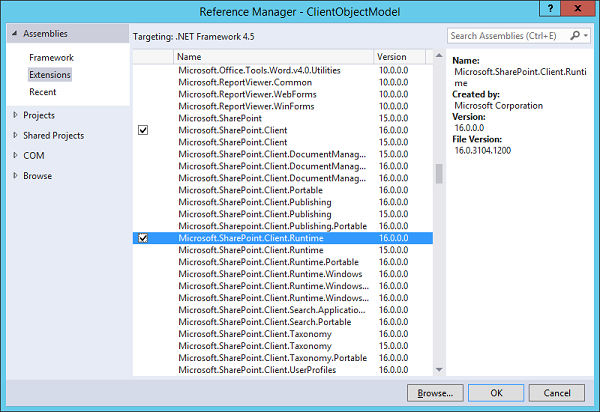The image size is (600, 412).
Task: Select Microsoft.Sharepoint.Client.Publishing.Portable row
Action: coord(283,226)
